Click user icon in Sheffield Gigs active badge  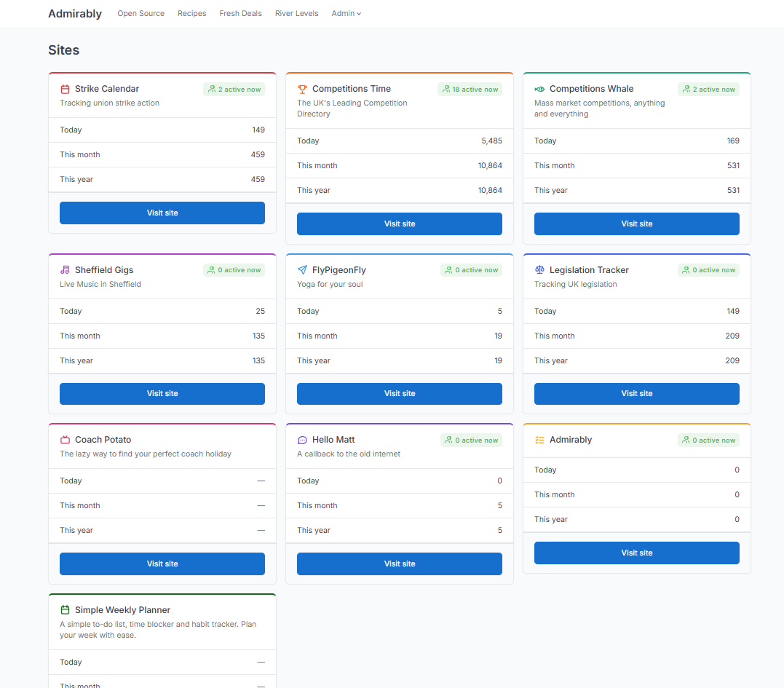click(212, 270)
